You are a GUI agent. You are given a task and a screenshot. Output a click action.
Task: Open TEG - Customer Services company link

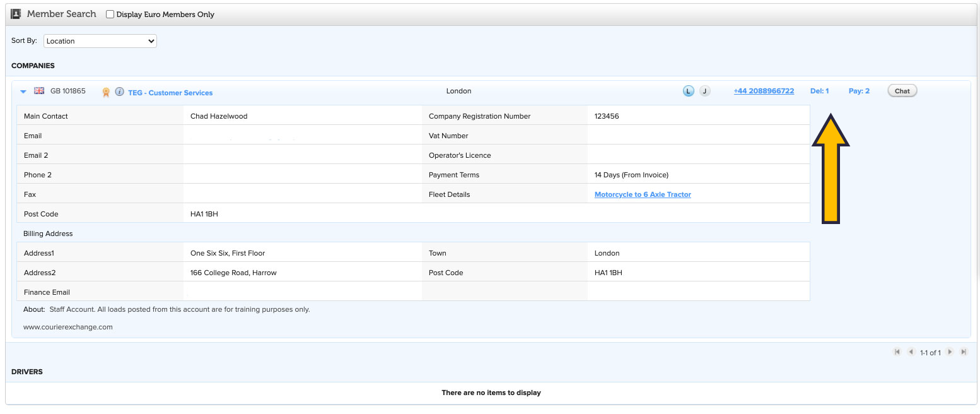[170, 93]
